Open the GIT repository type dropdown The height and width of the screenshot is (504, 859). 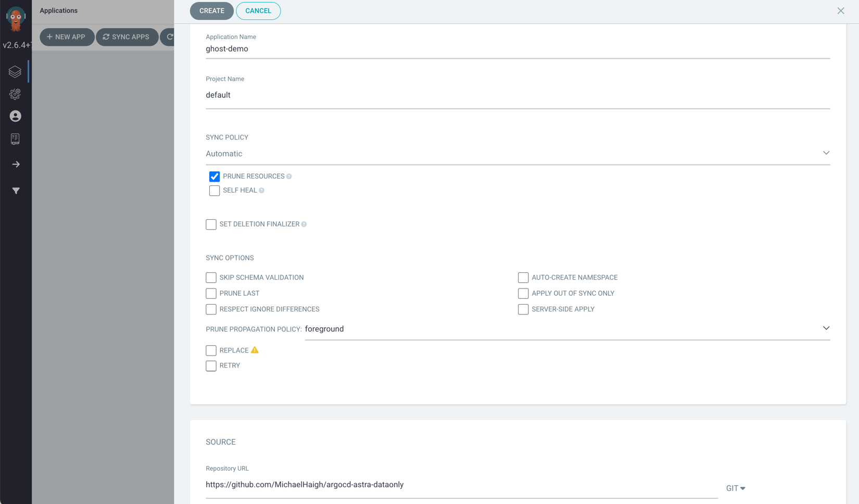click(x=736, y=488)
